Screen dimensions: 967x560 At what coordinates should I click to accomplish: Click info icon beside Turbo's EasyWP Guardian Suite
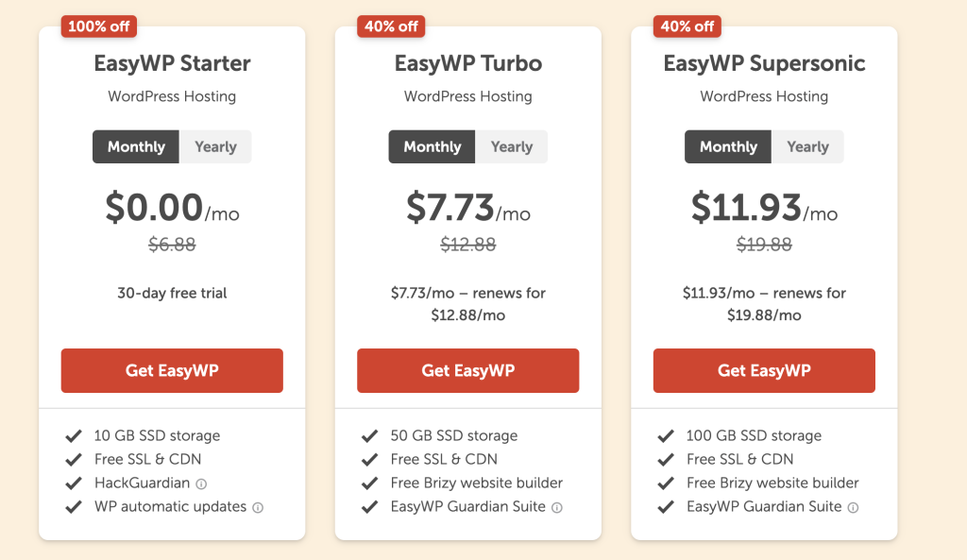[557, 507]
